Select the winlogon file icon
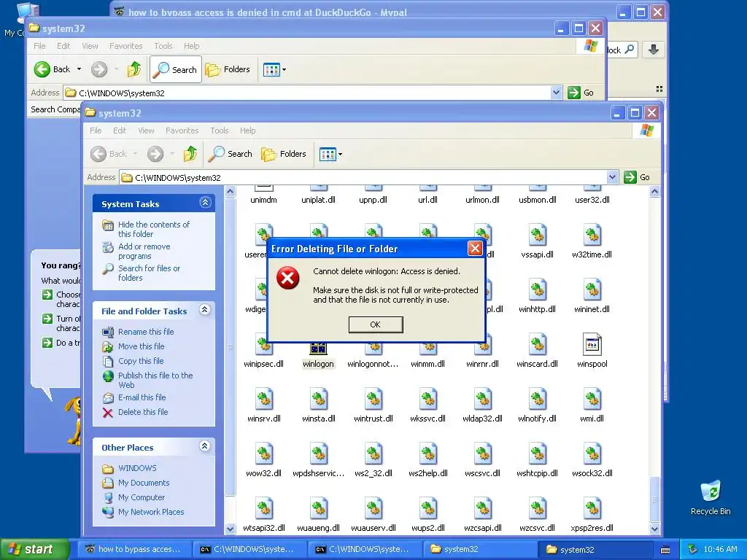This screenshot has height=560, width=747. [318, 349]
